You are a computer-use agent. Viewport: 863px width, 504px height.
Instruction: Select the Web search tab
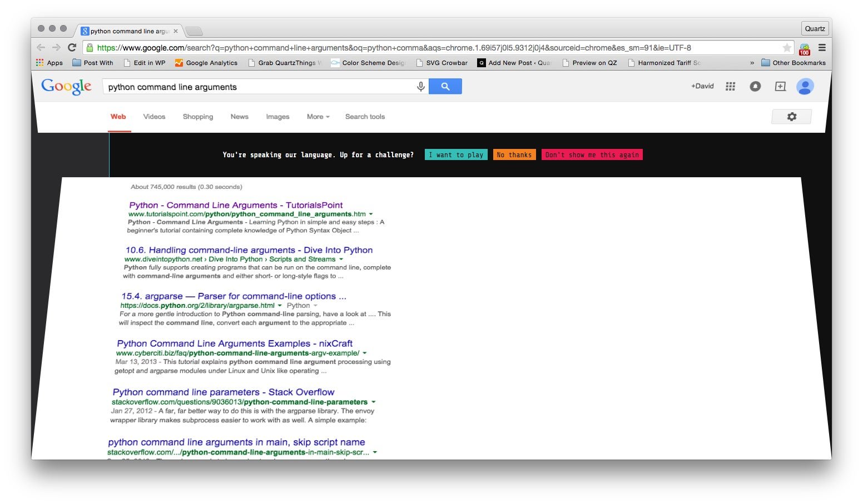(118, 117)
